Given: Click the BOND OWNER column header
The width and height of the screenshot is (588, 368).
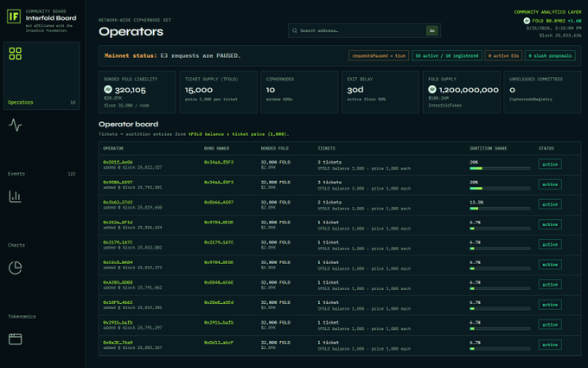Looking at the screenshot, I should 219,148.
